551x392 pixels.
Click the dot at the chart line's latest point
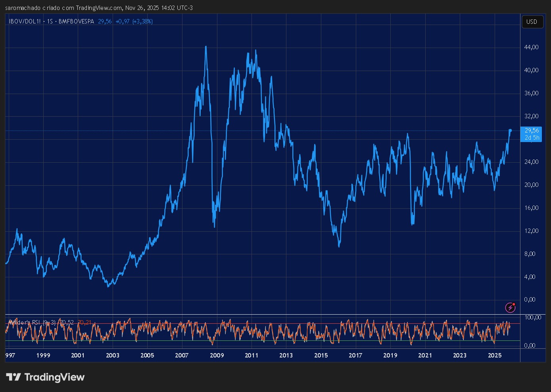click(x=510, y=130)
